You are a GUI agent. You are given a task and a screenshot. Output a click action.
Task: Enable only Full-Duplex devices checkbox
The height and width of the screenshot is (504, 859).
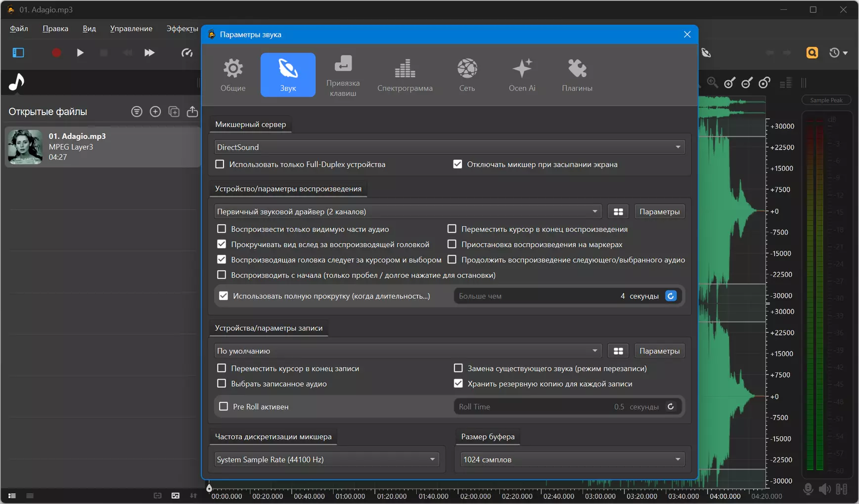click(220, 165)
